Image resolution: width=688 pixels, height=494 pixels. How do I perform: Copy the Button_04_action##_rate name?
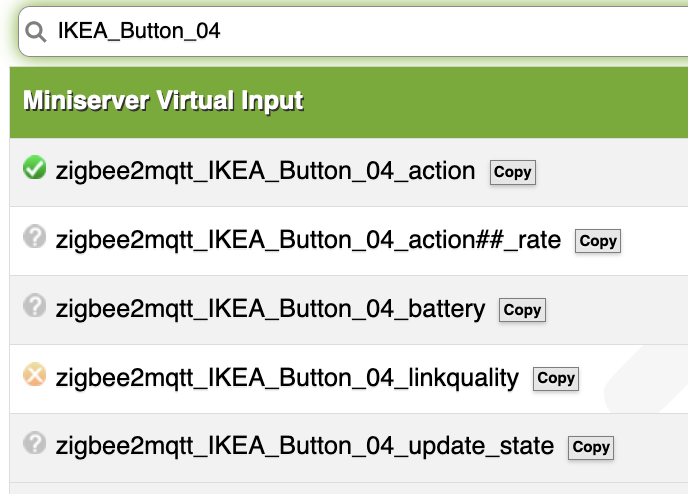[x=598, y=241]
